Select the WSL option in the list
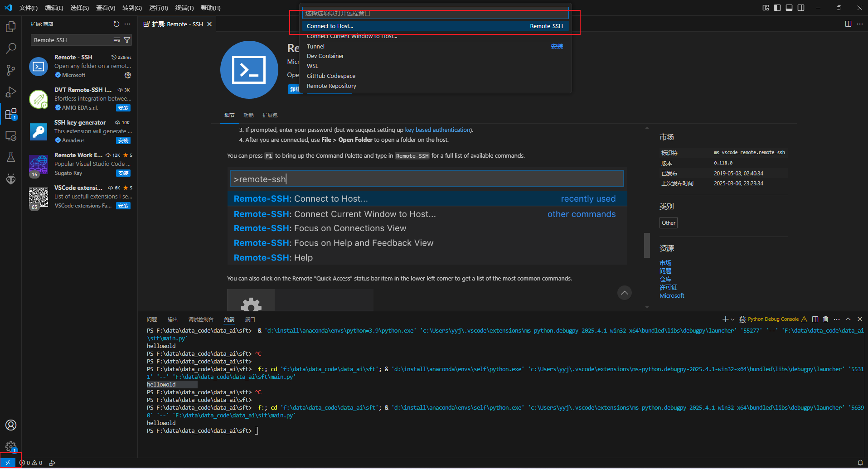 [x=435, y=66]
